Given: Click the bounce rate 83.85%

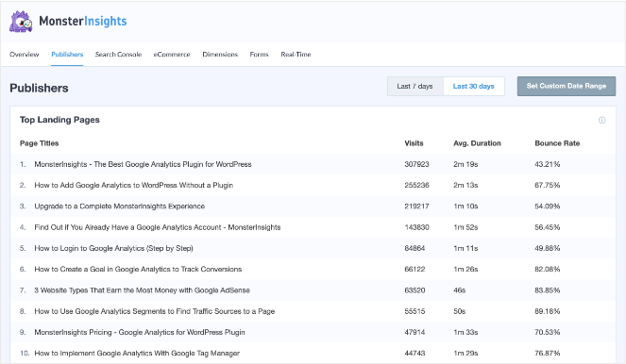Looking at the screenshot, I should tap(548, 290).
